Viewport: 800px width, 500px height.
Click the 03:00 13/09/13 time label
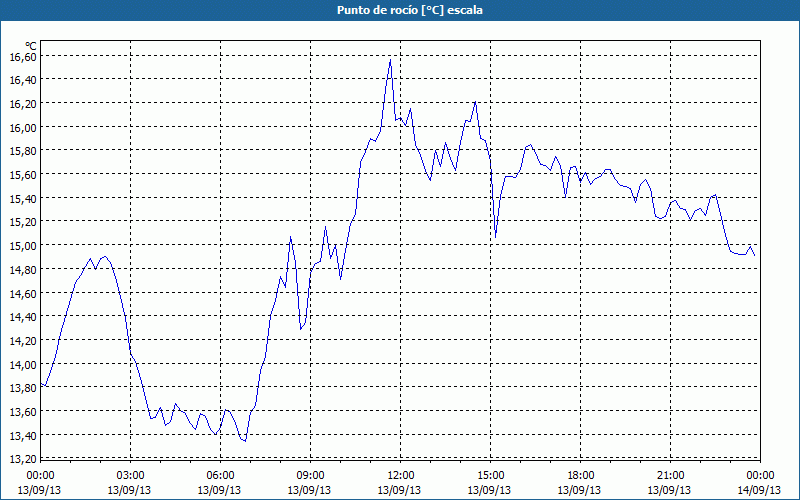(x=130, y=483)
